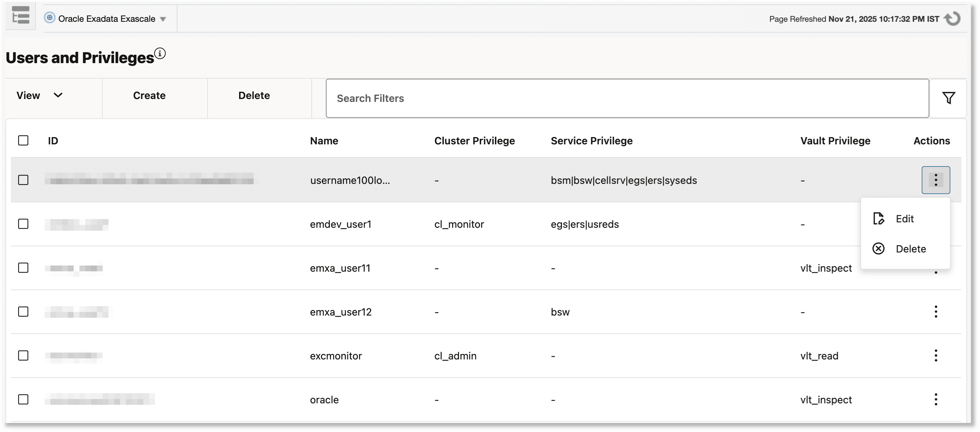Viewport: 980px width, 432px height.
Task: Open the navigation tree menu icon
Action: [x=21, y=15]
